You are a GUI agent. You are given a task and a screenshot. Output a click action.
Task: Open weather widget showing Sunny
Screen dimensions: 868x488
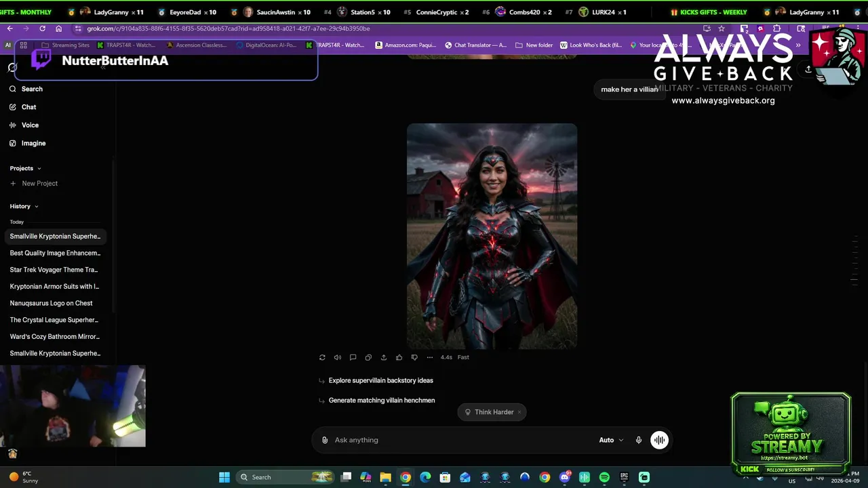coord(24,477)
